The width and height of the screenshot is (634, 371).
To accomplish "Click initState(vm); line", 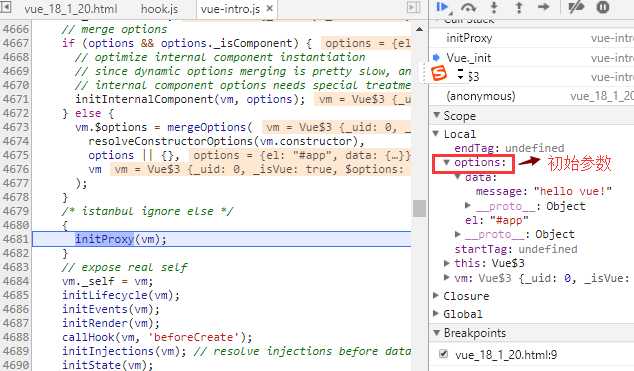I will pyautogui.click(x=108, y=365).
